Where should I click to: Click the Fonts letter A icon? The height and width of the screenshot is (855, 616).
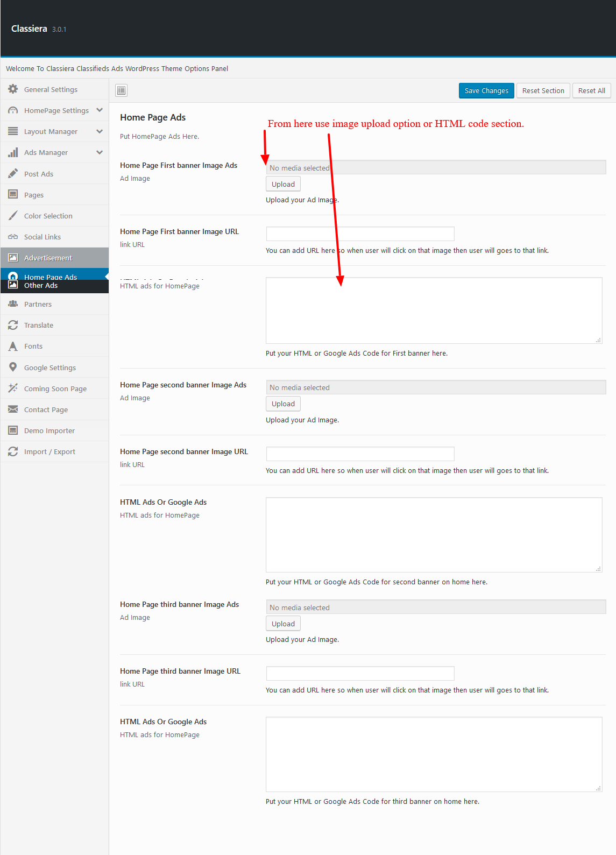pos(13,346)
